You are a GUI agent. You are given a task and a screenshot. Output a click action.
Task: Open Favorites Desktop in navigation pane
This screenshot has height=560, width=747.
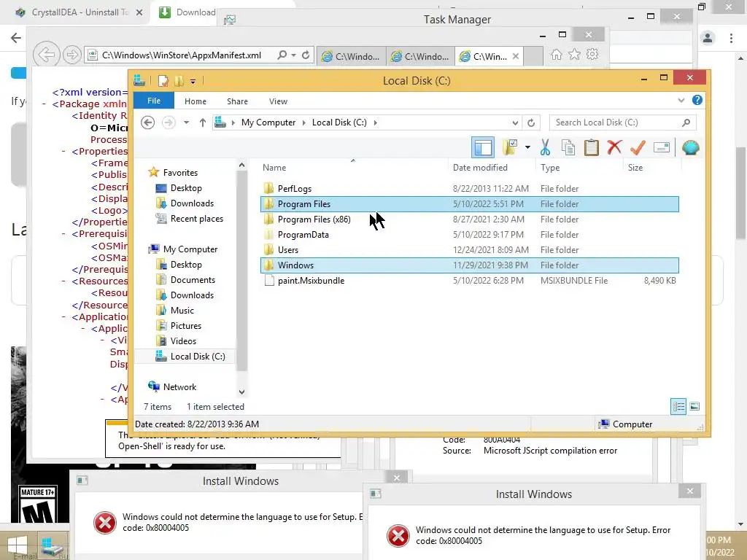186,188
